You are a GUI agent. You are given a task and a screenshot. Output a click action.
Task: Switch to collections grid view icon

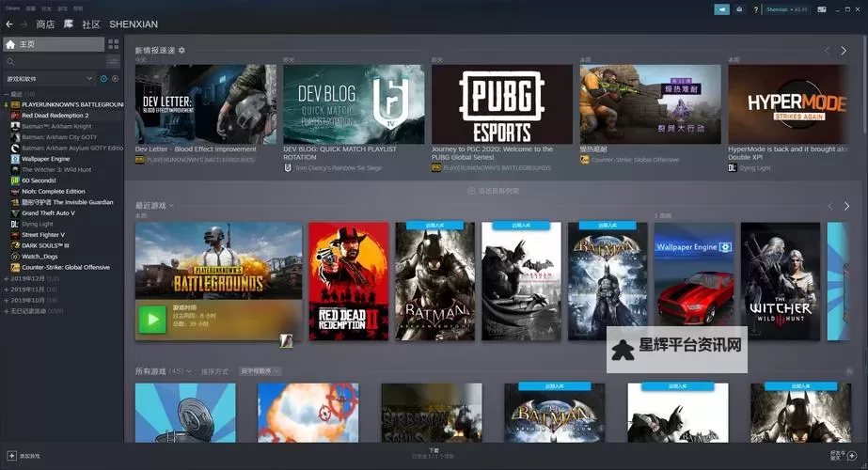[114, 44]
